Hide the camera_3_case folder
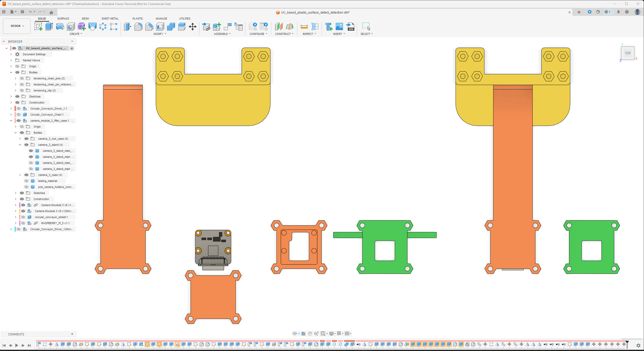Viewport: 644px width, 351px height. click(x=26, y=175)
